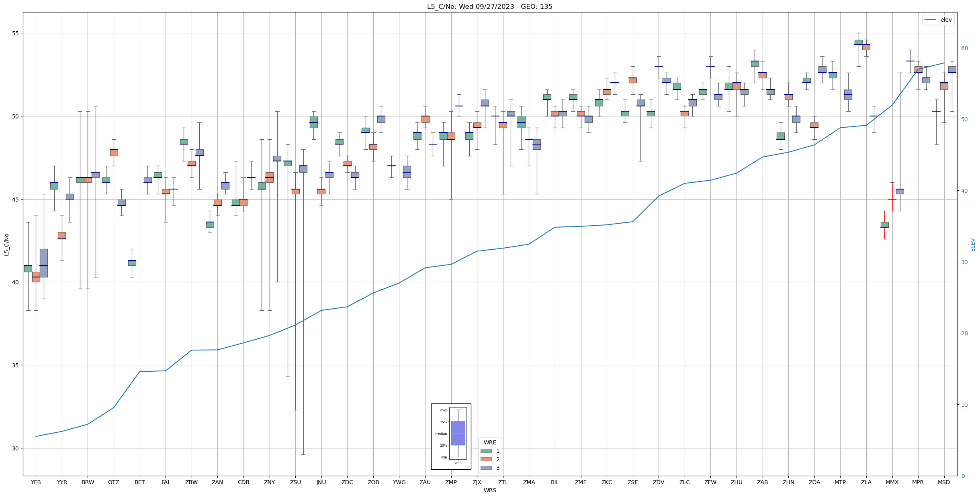Click the orange WRE 2 legend swatch
The width and height of the screenshot is (980, 497).
click(486, 459)
